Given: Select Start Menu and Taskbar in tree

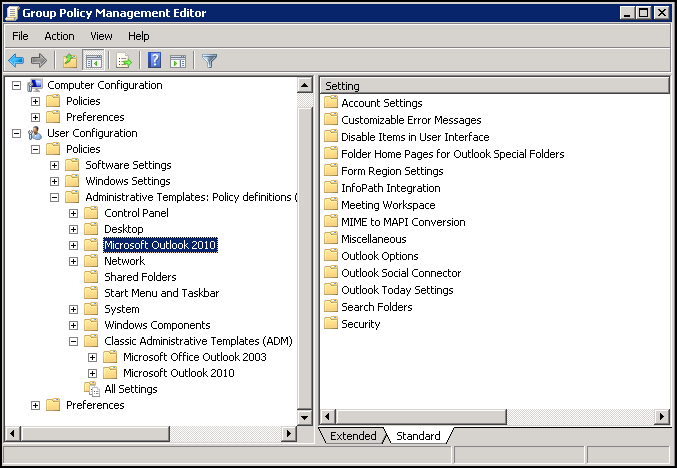Looking at the screenshot, I should point(161,293).
